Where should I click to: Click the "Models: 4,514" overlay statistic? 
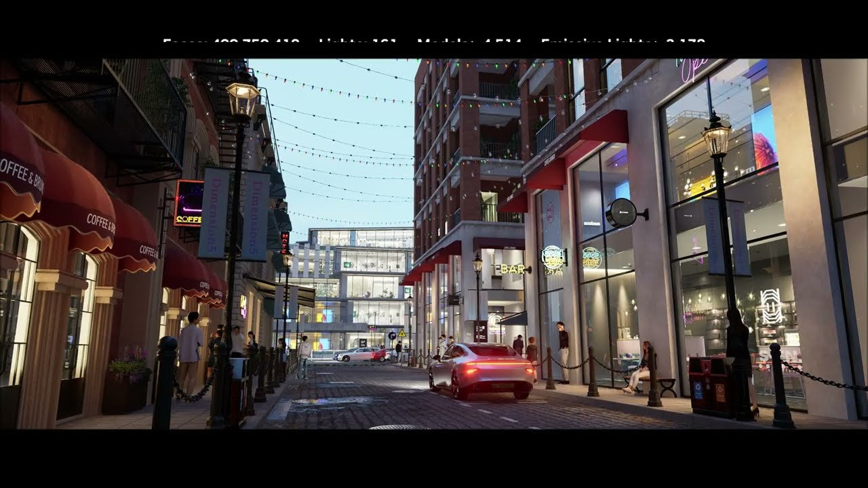click(x=469, y=42)
